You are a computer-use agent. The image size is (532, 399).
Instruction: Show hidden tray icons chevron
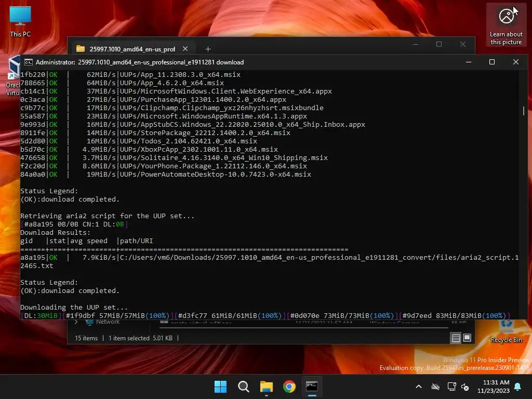tap(419, 387)
